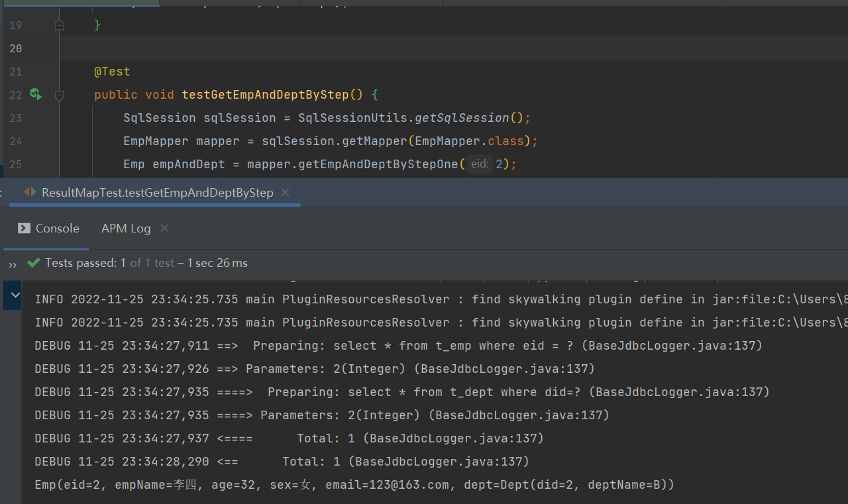Close the APM Log tab
Screen dimensions: 848x504
[x=165, y=228]
